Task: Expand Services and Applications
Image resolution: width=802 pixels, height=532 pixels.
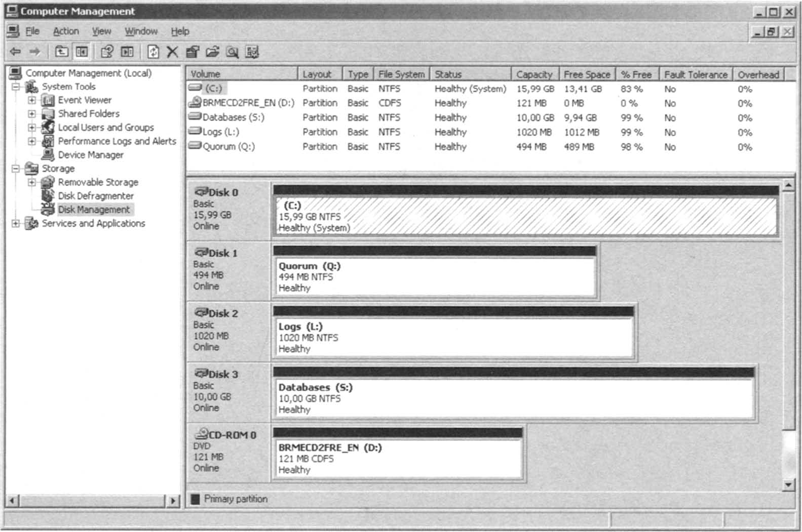Action: pos(16,223)
